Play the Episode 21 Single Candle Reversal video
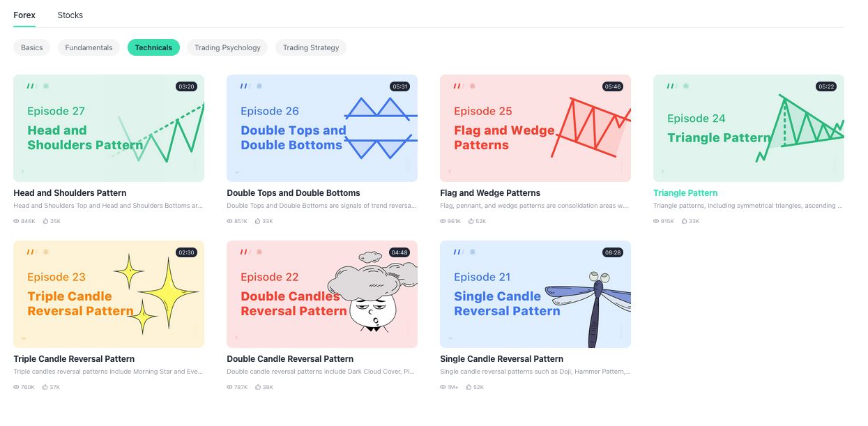The height and width of the screenshot is (426, 868). (x=535, y=294)
